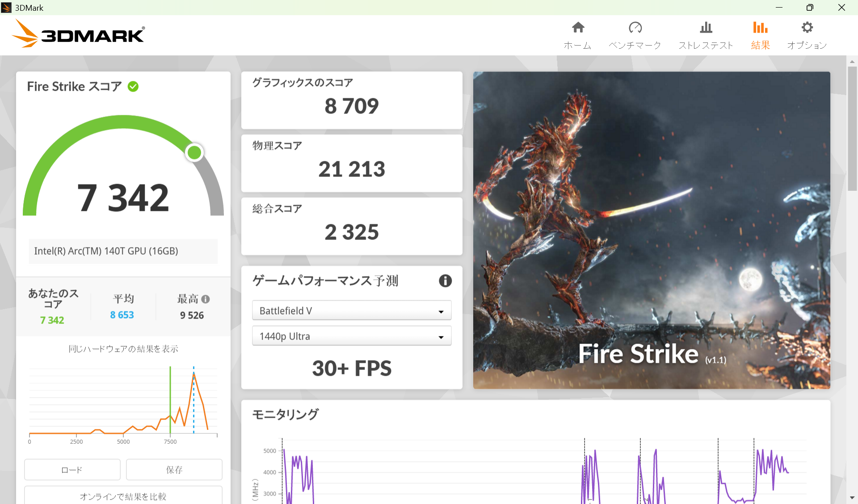Open Options via the gear icon
Image resolution: width=858 pixels, height=504 pixels.
807,28
